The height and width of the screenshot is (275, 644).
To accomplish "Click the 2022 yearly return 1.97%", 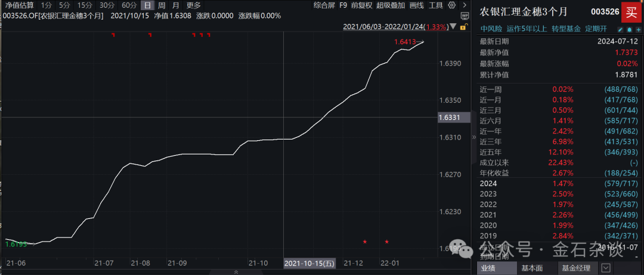I will click(x=563, y=204).
